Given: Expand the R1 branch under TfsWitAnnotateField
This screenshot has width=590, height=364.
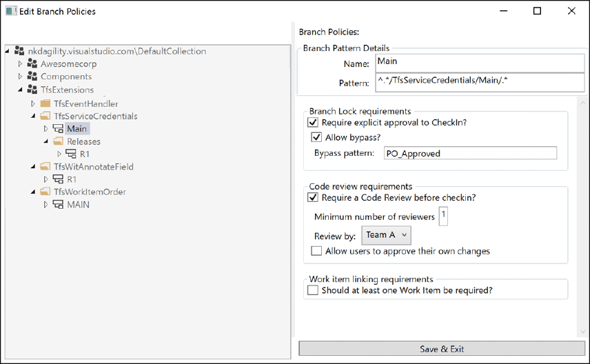Looking at the screenshot, I should coord(46,179).
